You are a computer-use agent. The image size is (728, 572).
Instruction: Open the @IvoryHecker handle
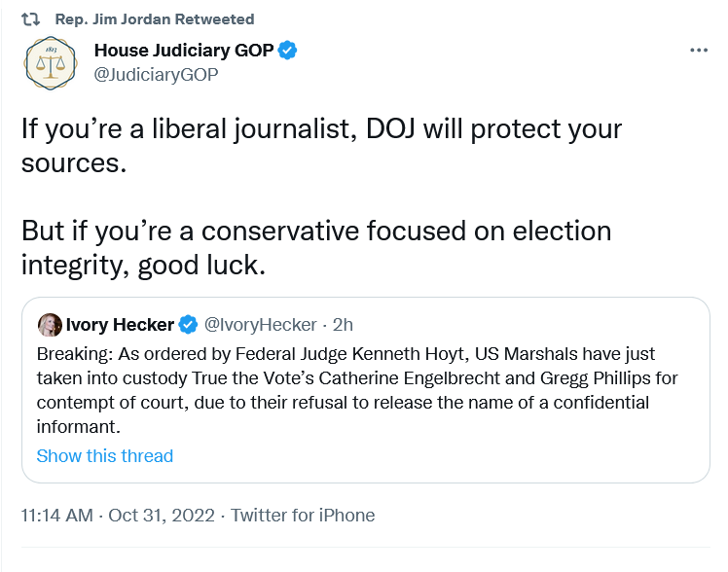pos(261,325)
